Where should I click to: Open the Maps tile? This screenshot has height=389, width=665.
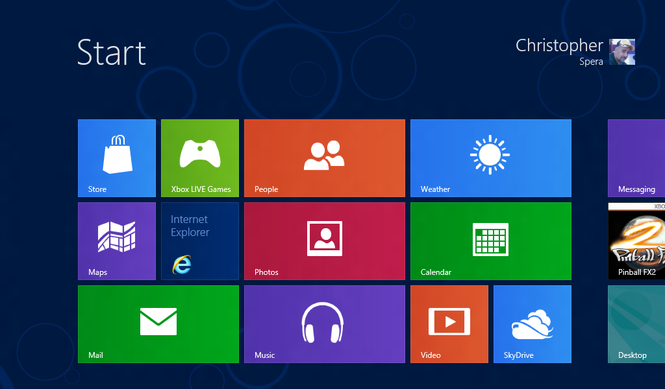pos(117,241)
